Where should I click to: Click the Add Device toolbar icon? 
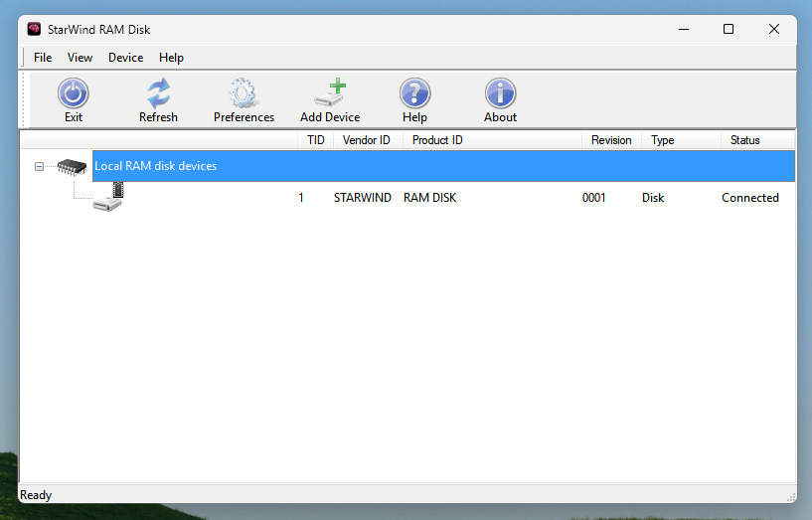point(330,94)
